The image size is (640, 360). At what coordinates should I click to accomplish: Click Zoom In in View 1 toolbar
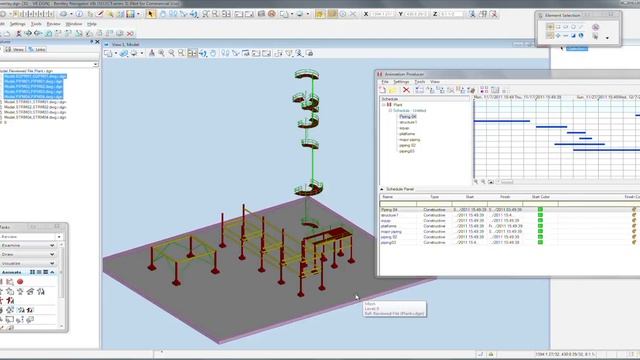[162, 53]
